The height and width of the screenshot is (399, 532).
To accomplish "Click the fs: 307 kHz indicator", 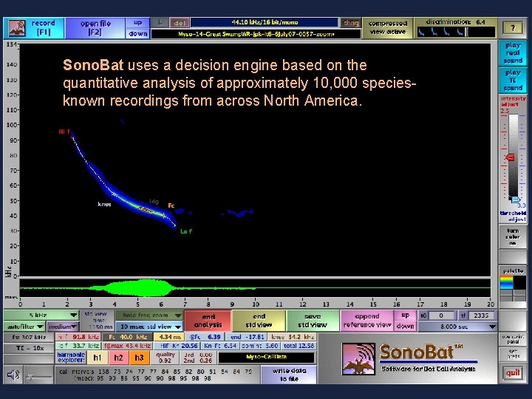I will click(x=30, y=337).
